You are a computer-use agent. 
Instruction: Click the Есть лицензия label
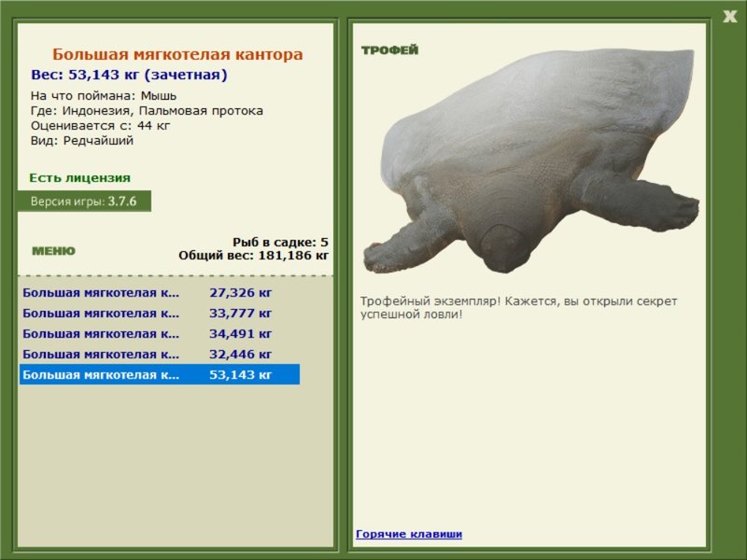pos(79,177)
